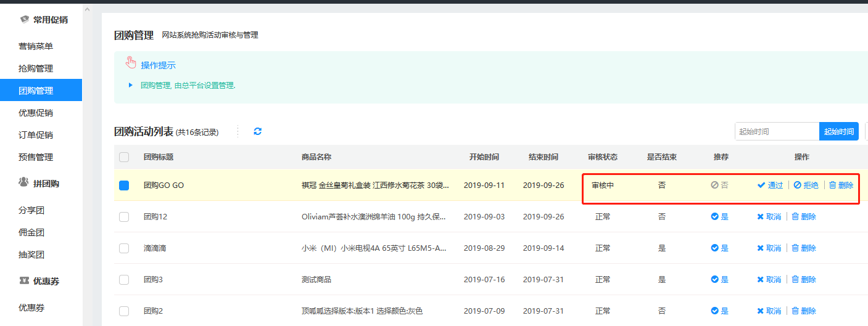Click the delete icon in the 团购3 row
The width and height of the screenshot is (868, 326).
point(795,280)
